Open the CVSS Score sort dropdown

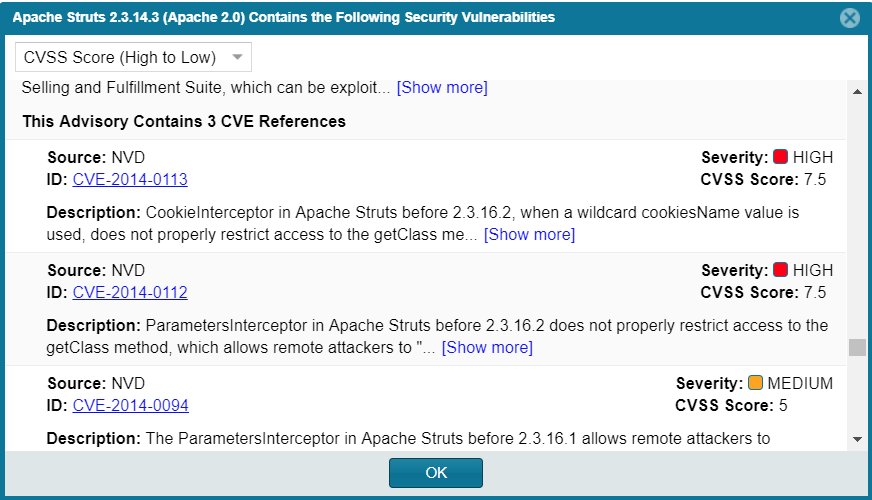(x=133, y=57)
